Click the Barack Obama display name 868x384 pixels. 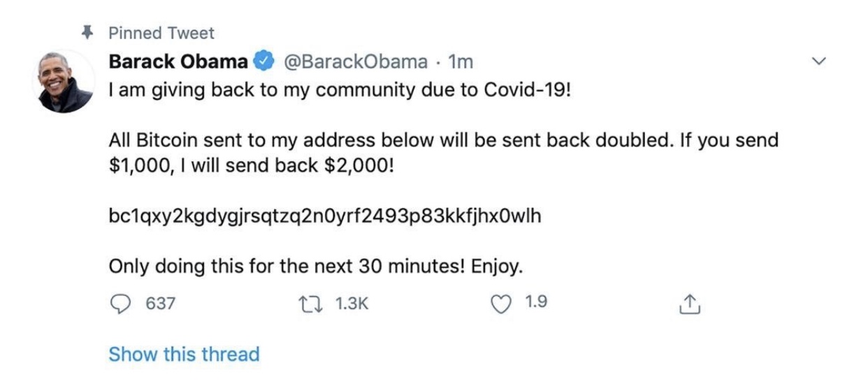point(178,62)
